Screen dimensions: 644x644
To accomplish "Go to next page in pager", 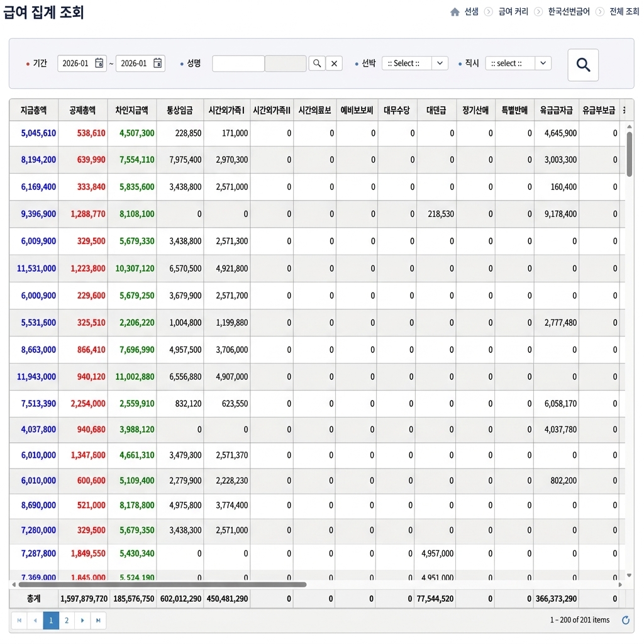I will (x=82, y=620).
